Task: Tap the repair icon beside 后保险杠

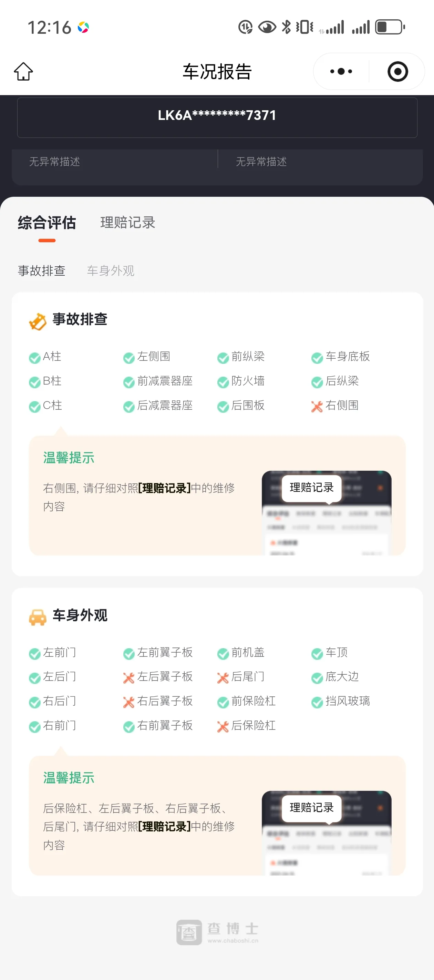Action: tap(223, 727)
